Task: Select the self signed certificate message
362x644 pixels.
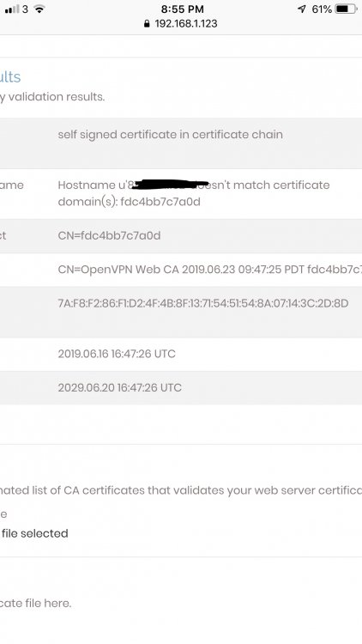Action: click(x=170, y=135)
